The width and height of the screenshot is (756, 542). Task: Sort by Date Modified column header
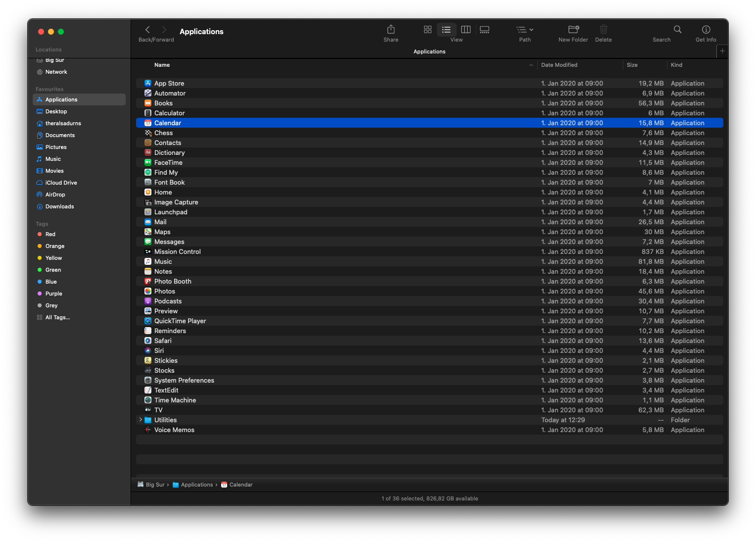(x=559, y=65)
